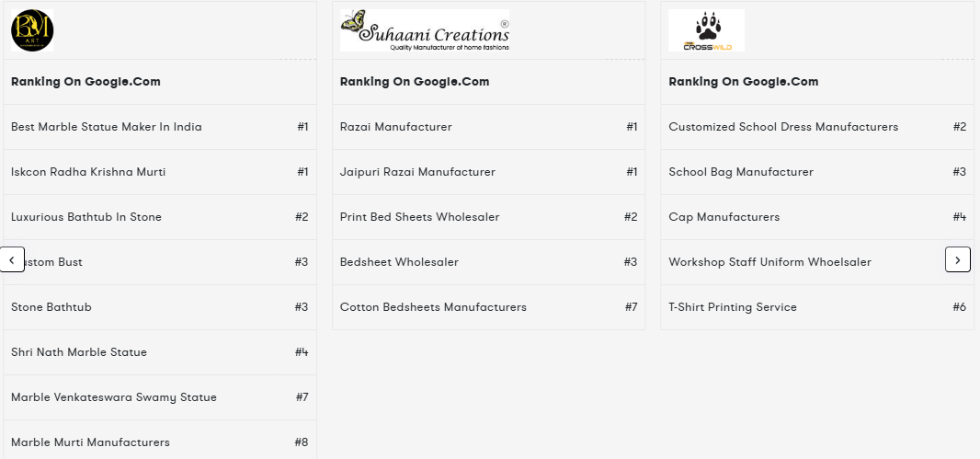Click Marble Venkateswara Swamy Statue
This screenshot has height=459, width=980.
coord(114,397)
